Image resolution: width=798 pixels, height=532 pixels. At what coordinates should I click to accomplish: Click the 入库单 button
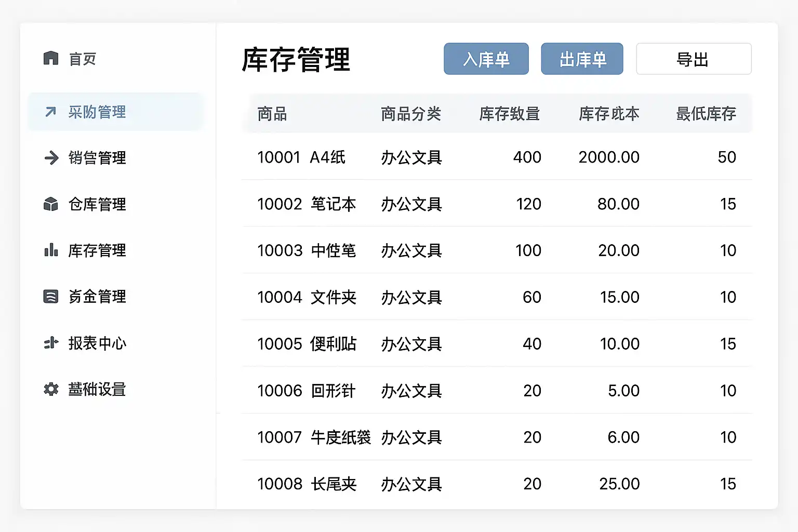click(486, 59)
